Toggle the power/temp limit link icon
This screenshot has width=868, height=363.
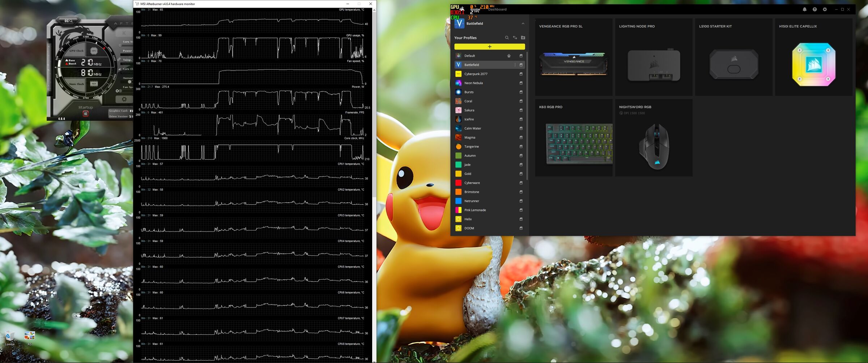coord(119,59)
